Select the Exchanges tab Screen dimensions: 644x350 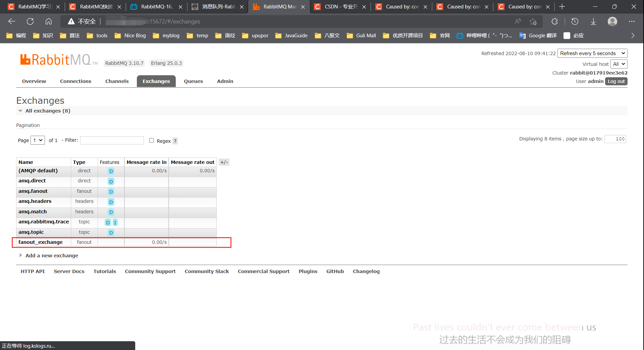(156, 81)
